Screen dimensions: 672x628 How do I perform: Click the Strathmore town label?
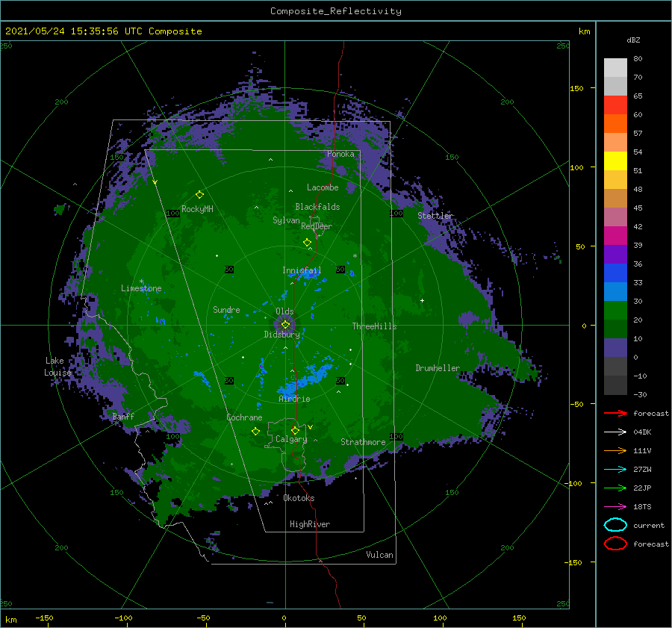[363, 442]
